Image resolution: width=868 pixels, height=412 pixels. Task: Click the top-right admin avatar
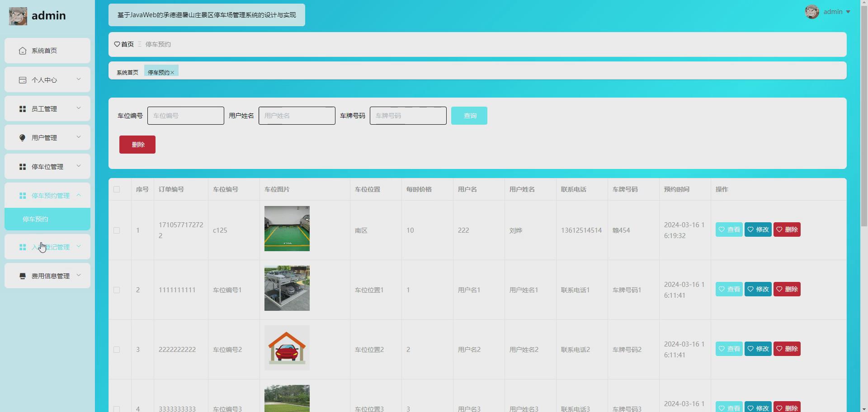(812, 12)
